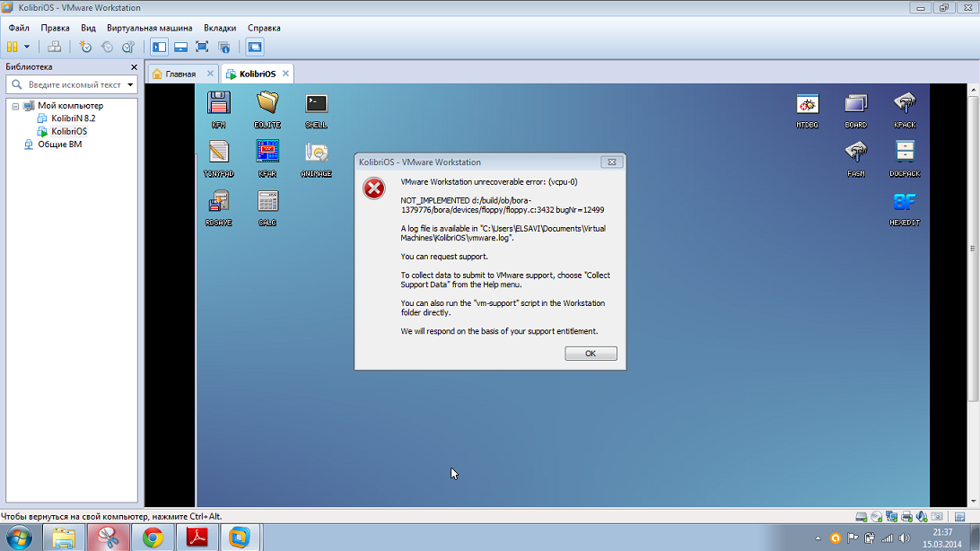This screenshot has height=551, width=980.
Task: Open Google Chrome from the taskbar
Action: click(x=153, y=538)
